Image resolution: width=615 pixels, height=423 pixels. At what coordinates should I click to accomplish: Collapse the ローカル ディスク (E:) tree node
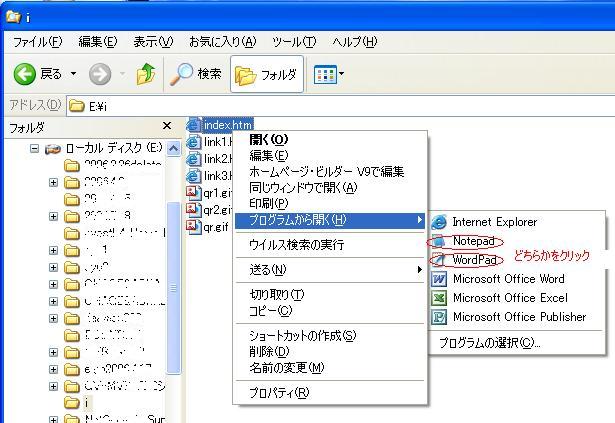35,149
